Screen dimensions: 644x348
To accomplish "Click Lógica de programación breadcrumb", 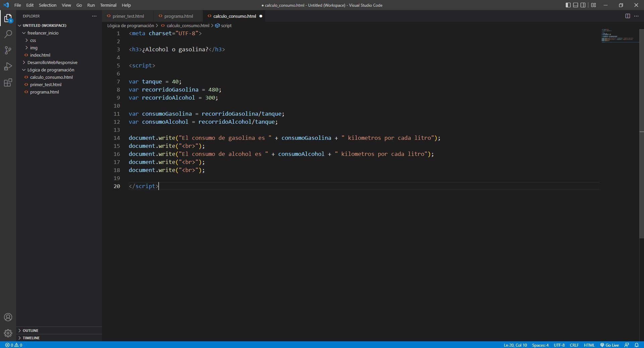I will 130,25.
